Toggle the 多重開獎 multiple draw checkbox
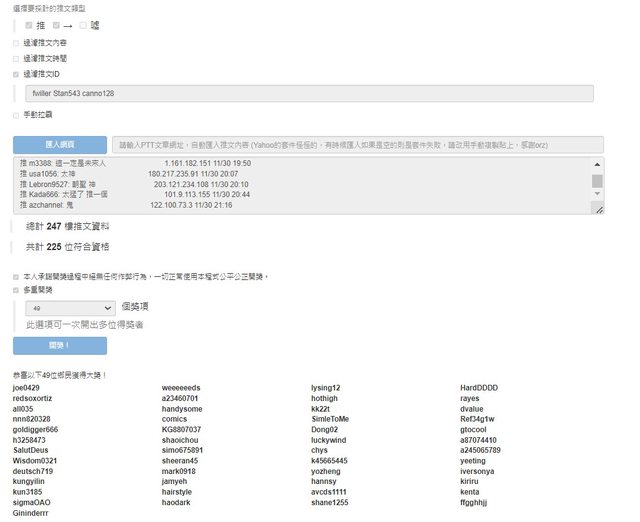The height and width of the screenshot is (522, 640). click(x=16, y=290)
